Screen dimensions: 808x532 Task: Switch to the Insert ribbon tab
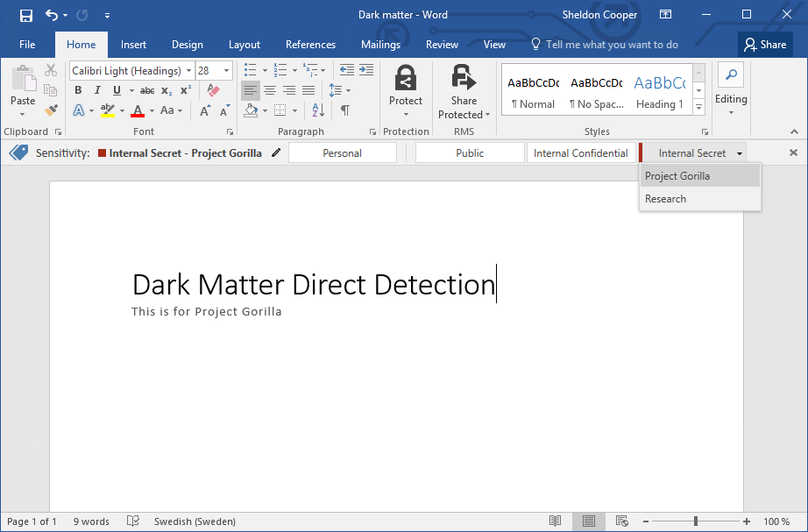[x=133, y=45]
